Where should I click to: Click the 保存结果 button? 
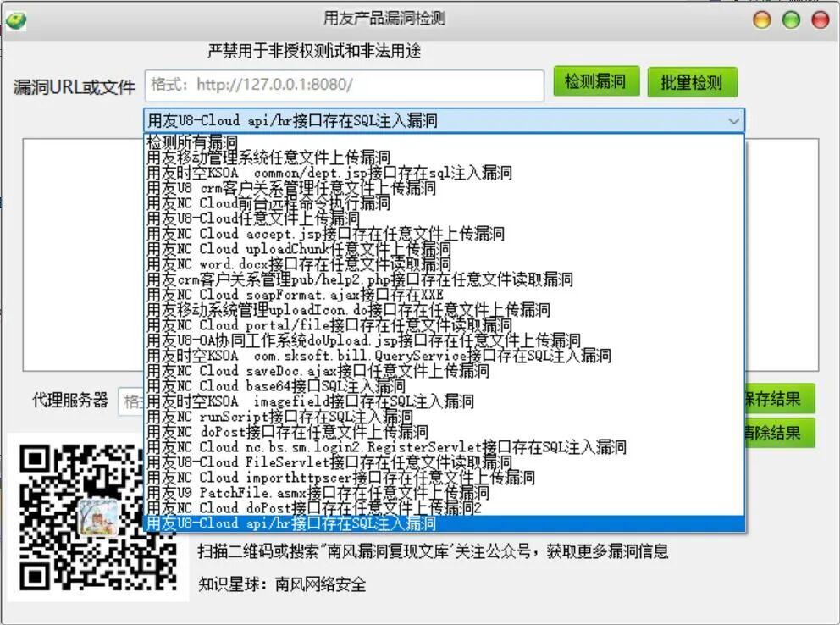click(780, 398)
